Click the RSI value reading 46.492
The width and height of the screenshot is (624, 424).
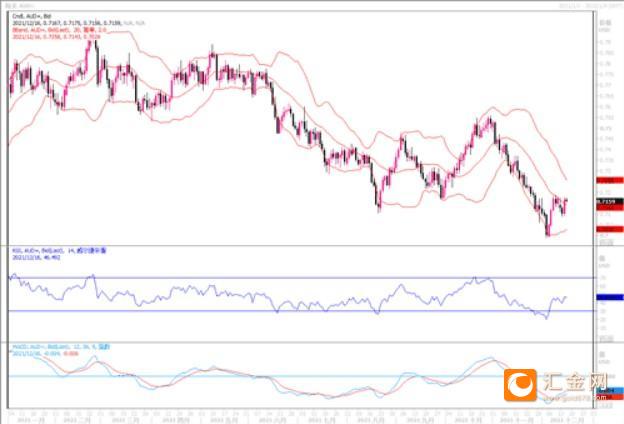coord(36,258)
